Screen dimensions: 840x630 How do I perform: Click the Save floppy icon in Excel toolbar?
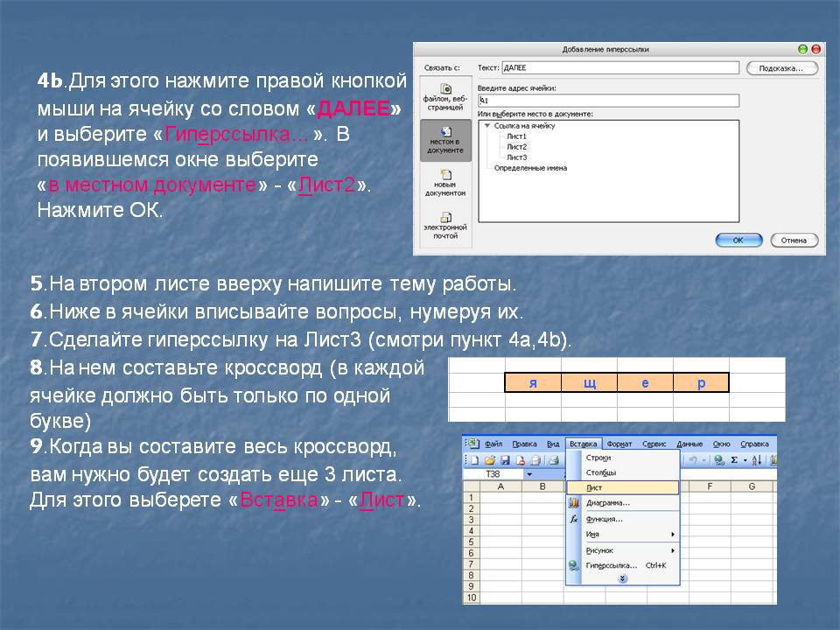pyautogui.click(x=505, y=459)
